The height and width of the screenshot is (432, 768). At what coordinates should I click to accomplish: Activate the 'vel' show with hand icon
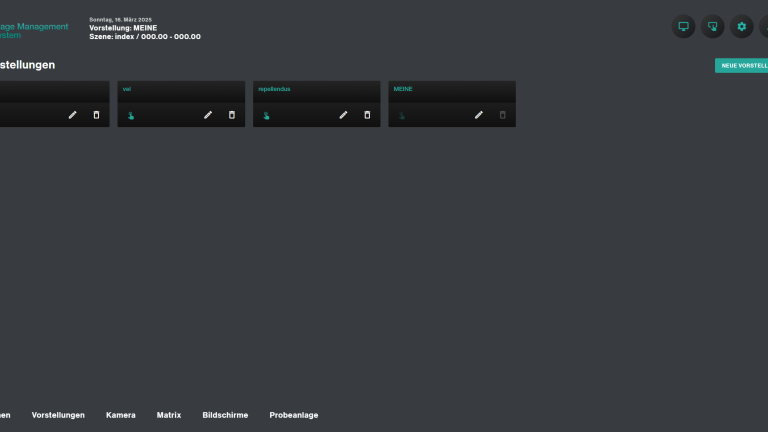coord(131,115)
